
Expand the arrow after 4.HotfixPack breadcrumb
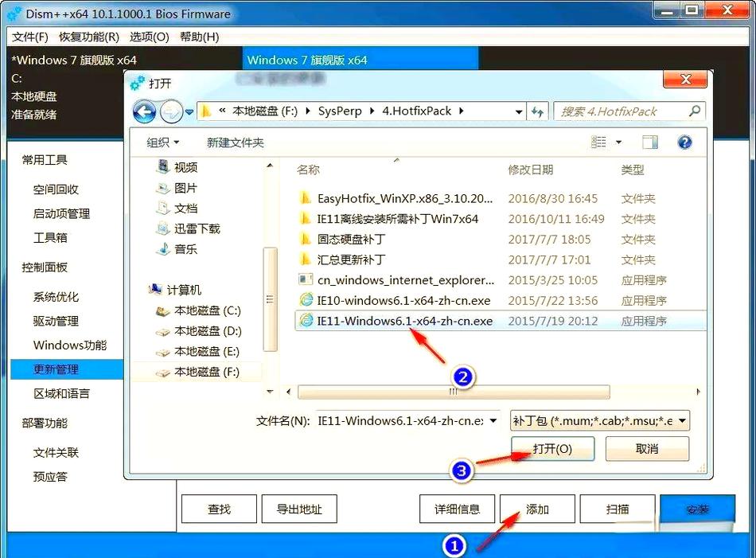[x=462, y=111]
